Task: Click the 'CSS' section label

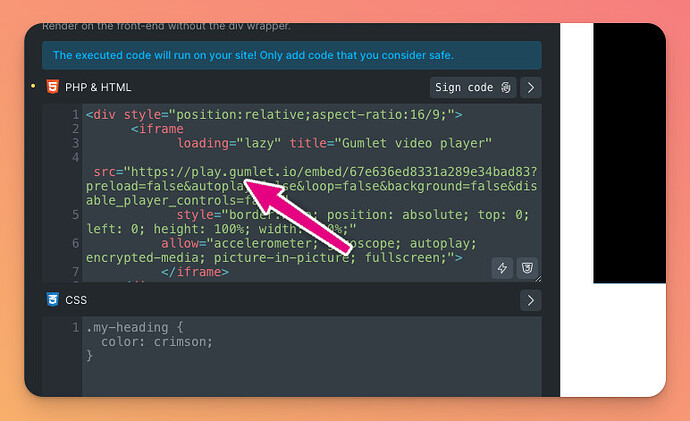Action: point(76,300)
